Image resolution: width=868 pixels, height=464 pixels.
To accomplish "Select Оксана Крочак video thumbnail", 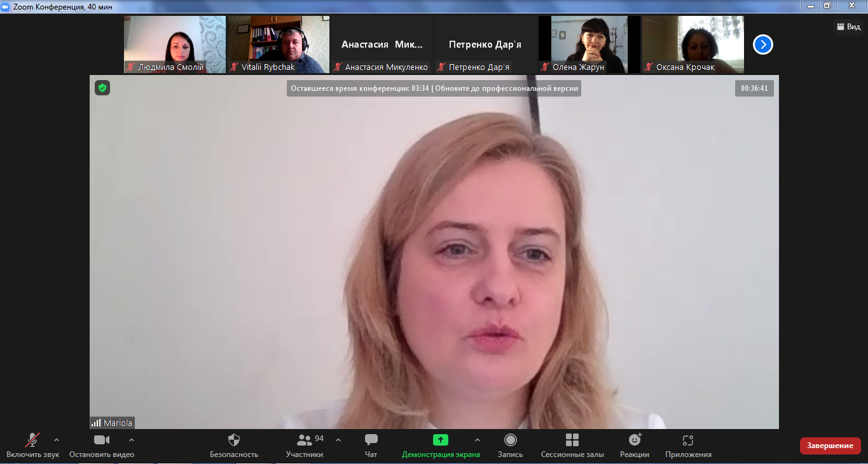I will 693,44.
